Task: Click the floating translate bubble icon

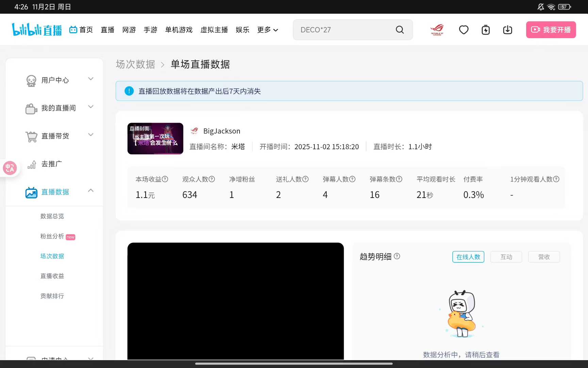Action: 10,168
